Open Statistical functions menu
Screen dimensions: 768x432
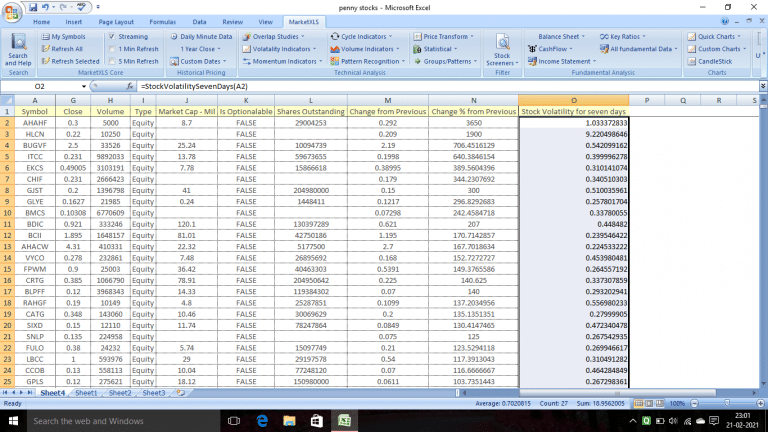coord(435,49)
